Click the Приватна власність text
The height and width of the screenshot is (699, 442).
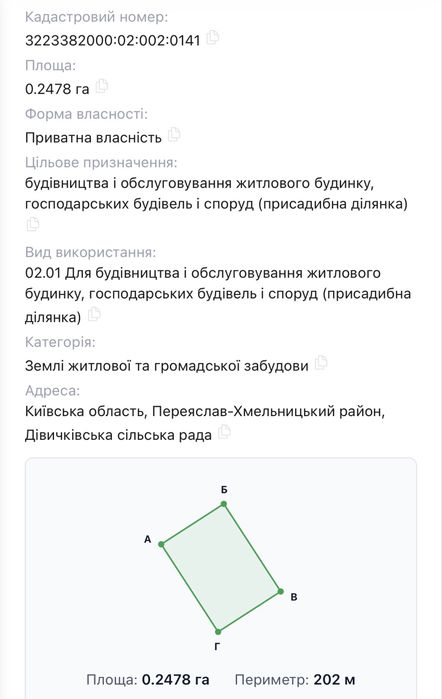(x=93, y=138)
